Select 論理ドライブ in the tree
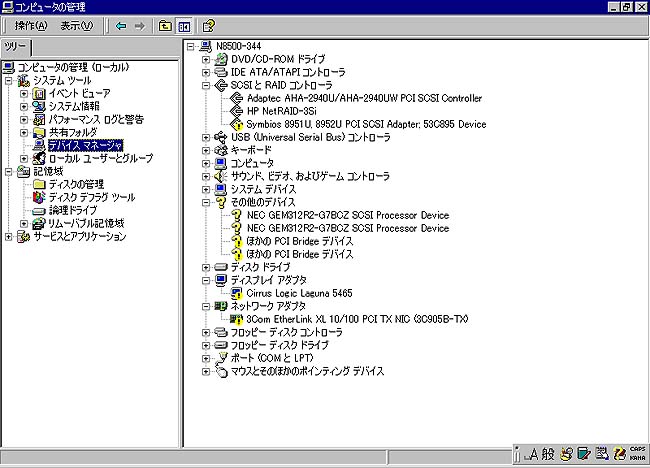This screenshot has width=650, height=468. pos(73,210)
